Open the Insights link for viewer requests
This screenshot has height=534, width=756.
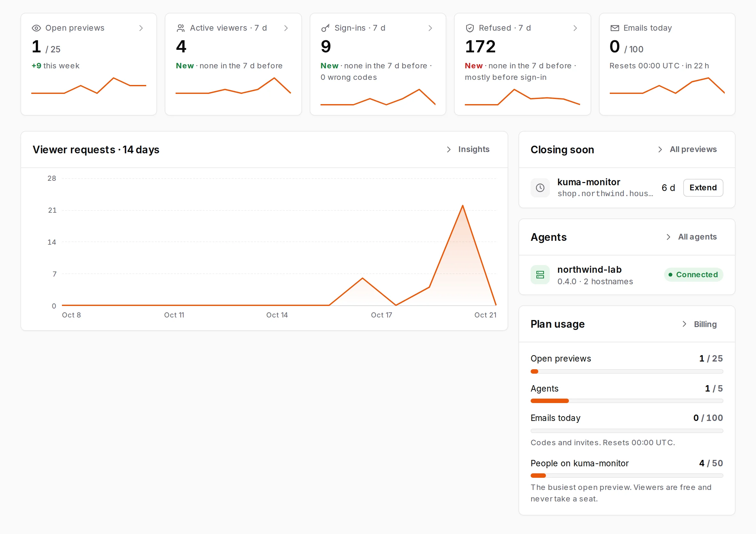[x=468, y=149]
